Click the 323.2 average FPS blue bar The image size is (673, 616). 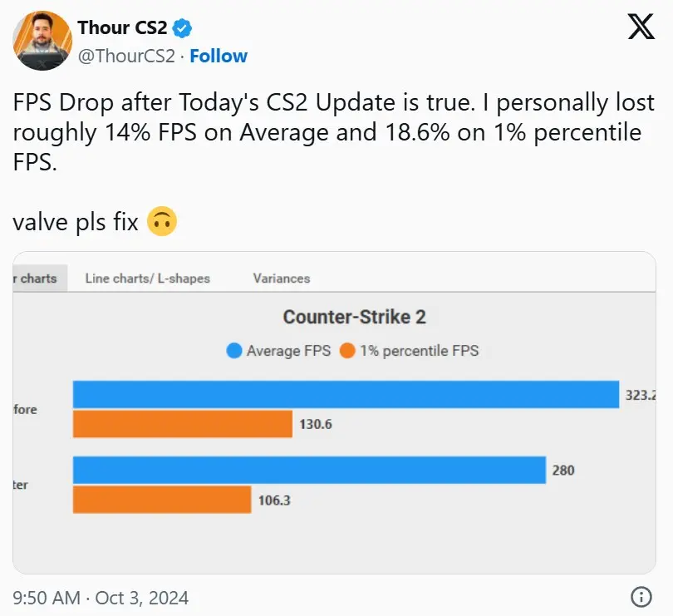coord(346,394)
